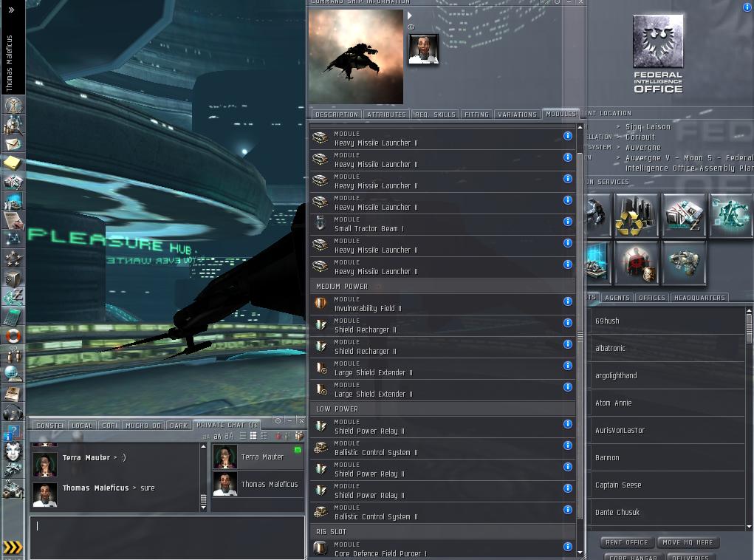Expand the arrow beside the ship preview
Screen dimensions: 754x560
[x=410, y=16]
